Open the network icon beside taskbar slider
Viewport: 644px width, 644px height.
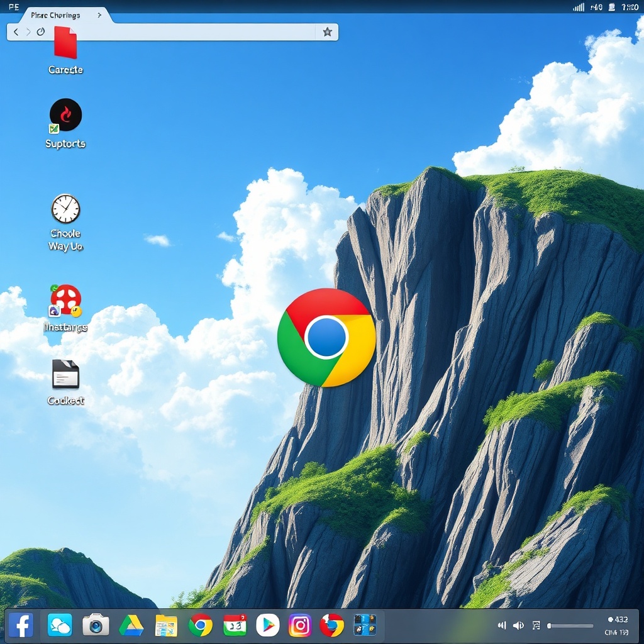536,626
